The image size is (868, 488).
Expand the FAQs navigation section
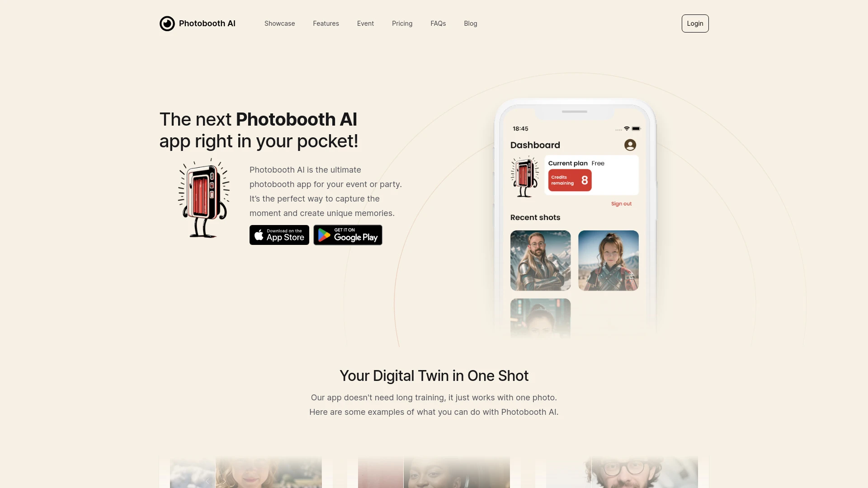[x=438, y=23]
